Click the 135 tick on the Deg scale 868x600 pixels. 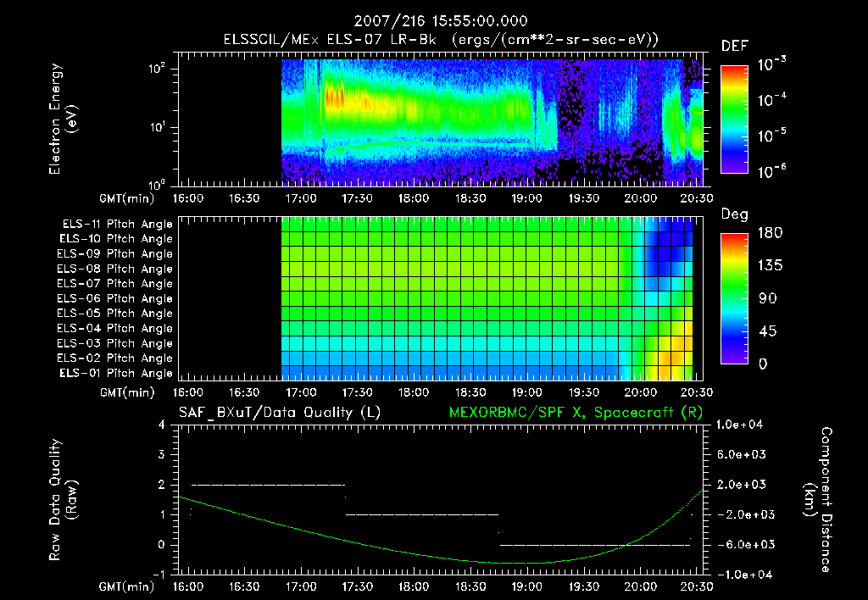[770, 266]
